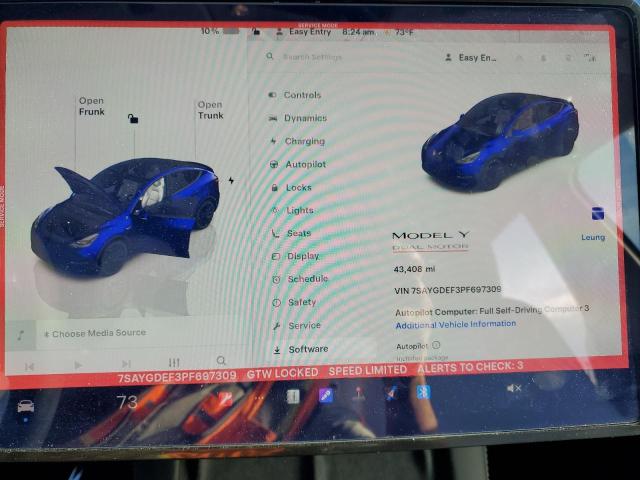The height and width of the screenshot is (480, 640).
Task: Tap the Model Y image in the Software panel
Action: click(x=500, y=142)
